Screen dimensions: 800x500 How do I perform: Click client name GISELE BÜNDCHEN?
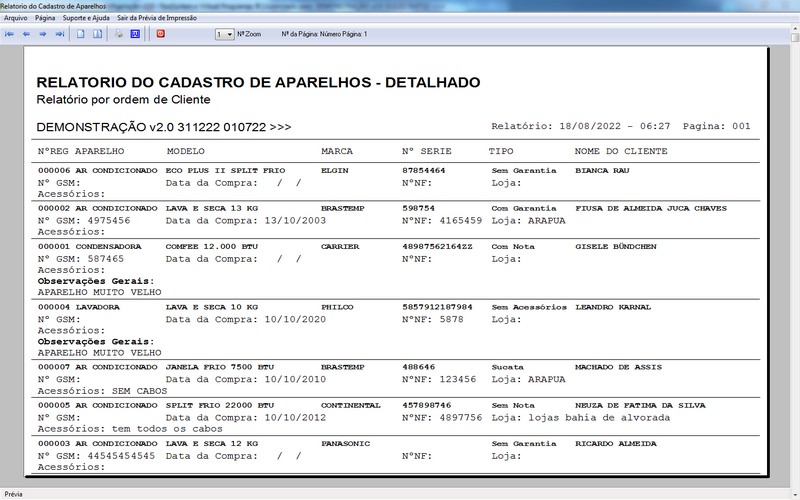pos(616,246)
